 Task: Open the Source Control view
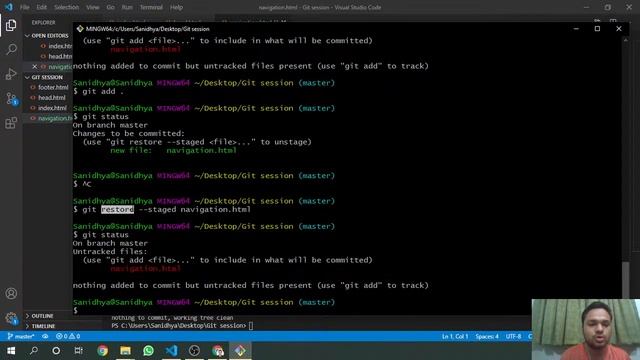(x=11, y=98)
